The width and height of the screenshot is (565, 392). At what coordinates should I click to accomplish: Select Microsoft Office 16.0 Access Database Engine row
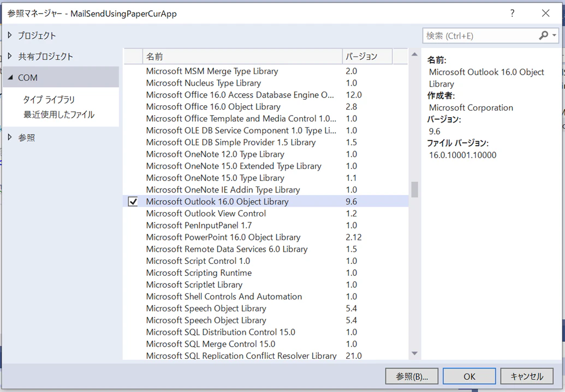(265, 95)
